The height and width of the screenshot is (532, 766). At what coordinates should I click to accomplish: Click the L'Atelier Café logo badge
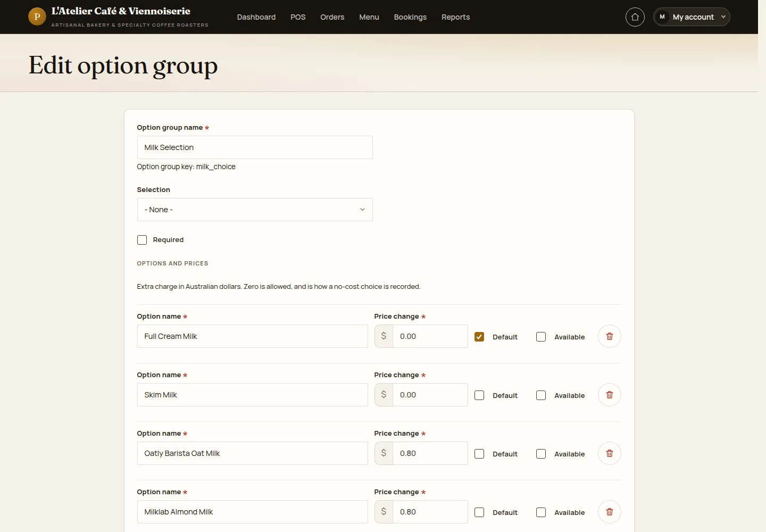tap(37, 16)
